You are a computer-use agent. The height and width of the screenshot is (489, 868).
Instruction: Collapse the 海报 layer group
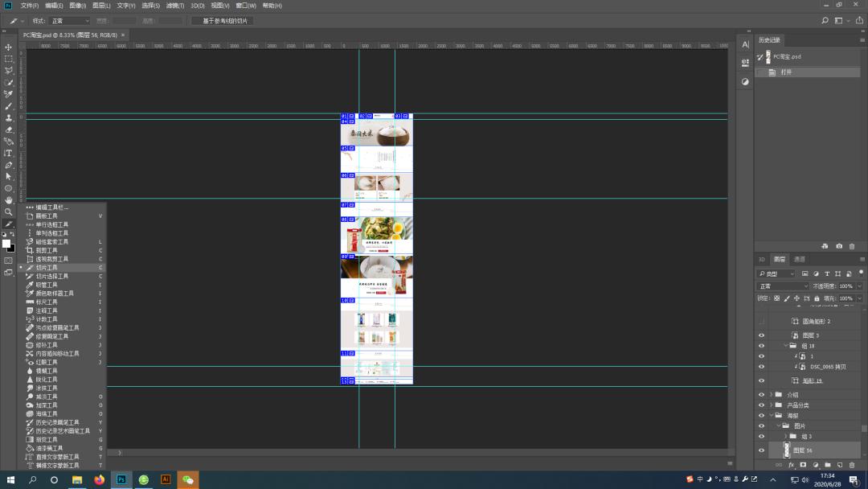pyautogui.click(x=771, y=416)
